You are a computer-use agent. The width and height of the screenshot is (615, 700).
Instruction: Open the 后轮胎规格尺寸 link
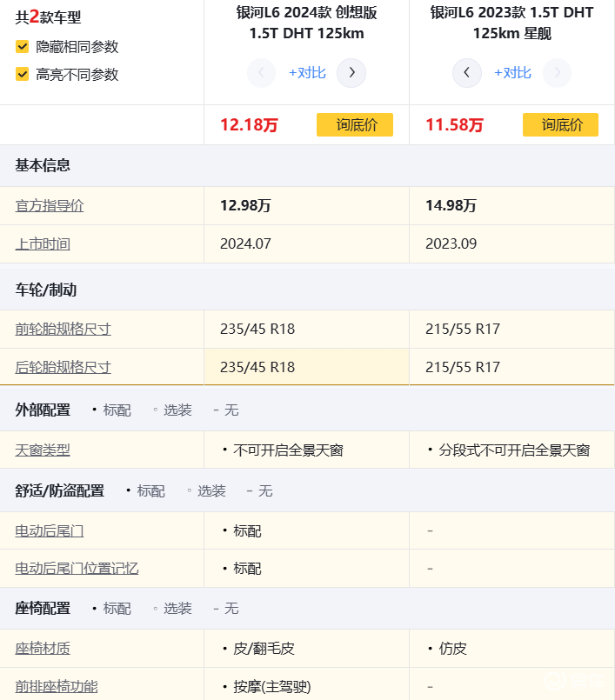[x=63, y=368]
